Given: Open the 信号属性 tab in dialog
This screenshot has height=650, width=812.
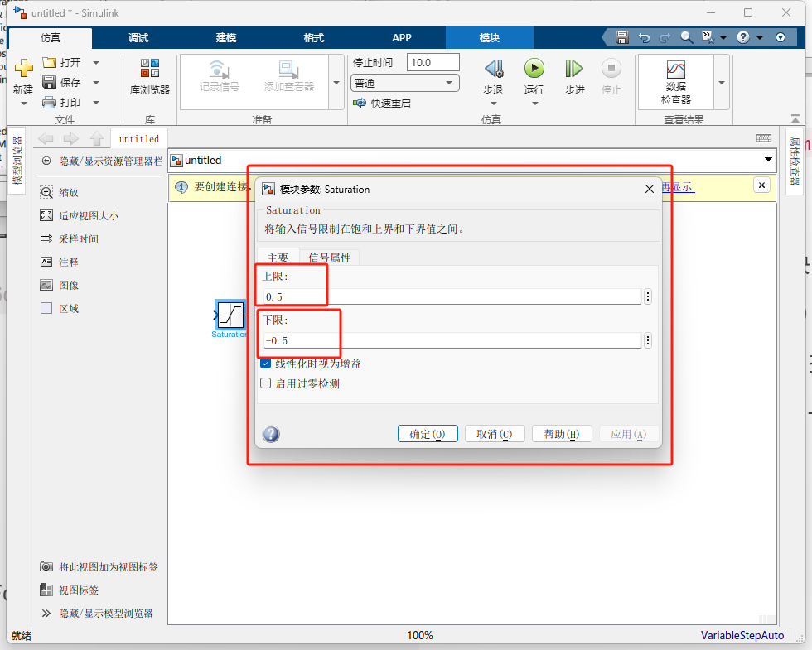Looking at the screenshot, I should (330, 258).
